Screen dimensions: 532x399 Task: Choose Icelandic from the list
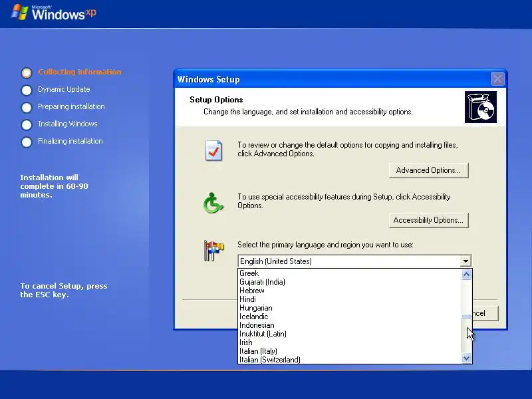[350, 317]
